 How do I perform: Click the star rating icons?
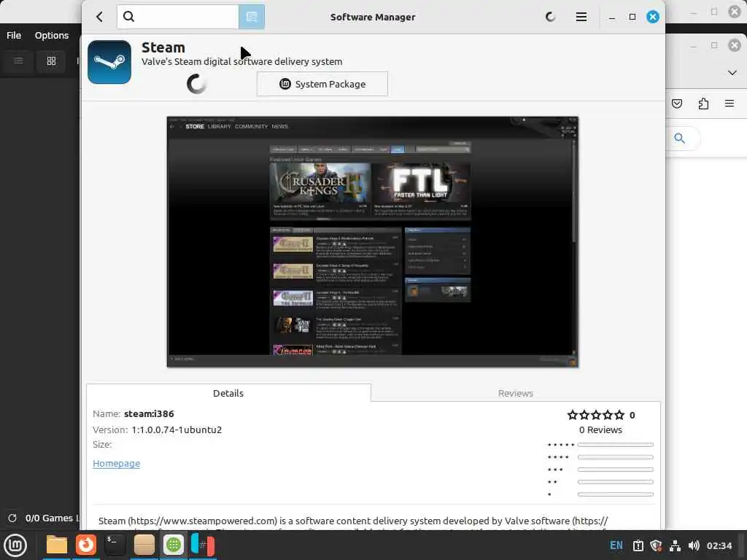(595, 415)
